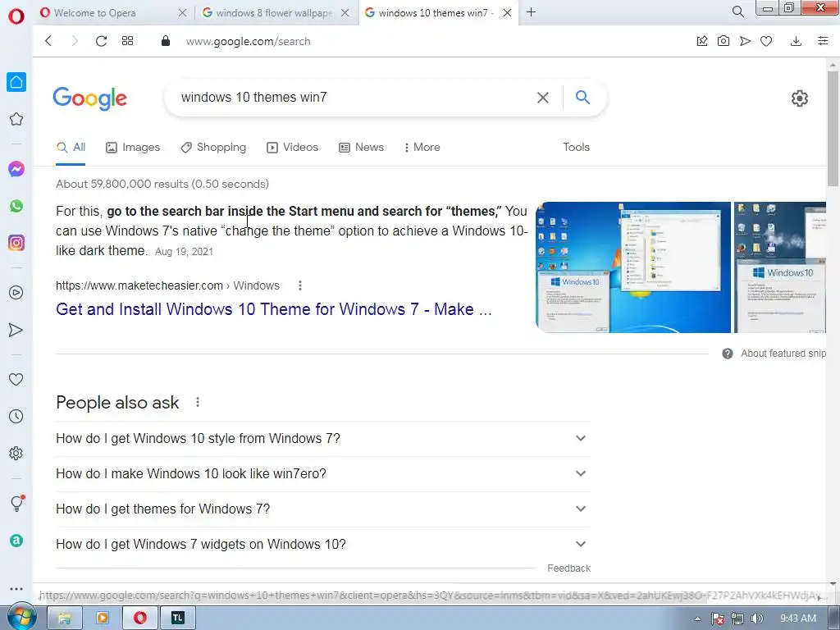Open the page edit pinboard icon

[702, 41]
